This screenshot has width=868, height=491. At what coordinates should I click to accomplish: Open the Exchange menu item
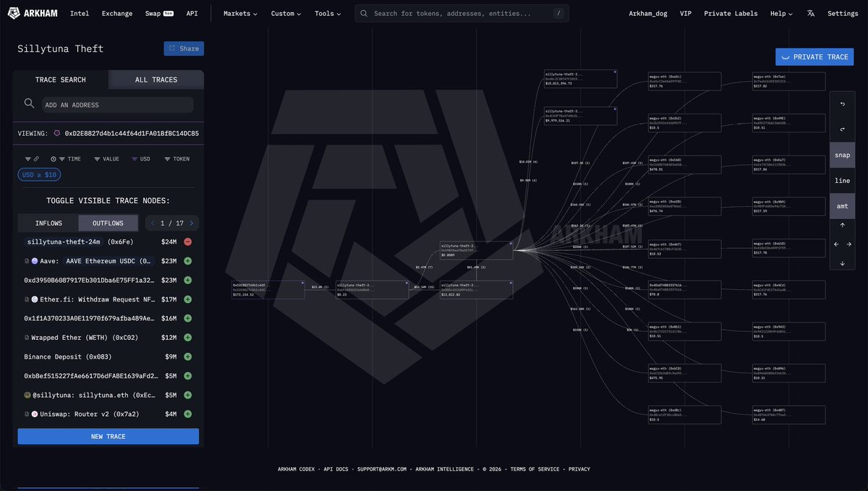[117, 13]
